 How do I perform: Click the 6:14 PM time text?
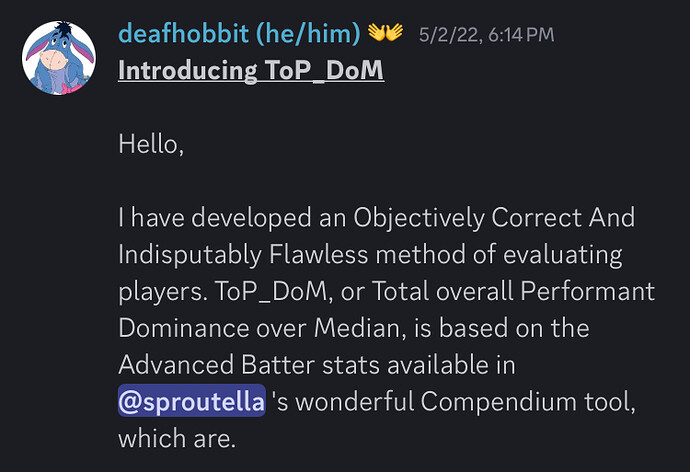(x=521, y=35)
